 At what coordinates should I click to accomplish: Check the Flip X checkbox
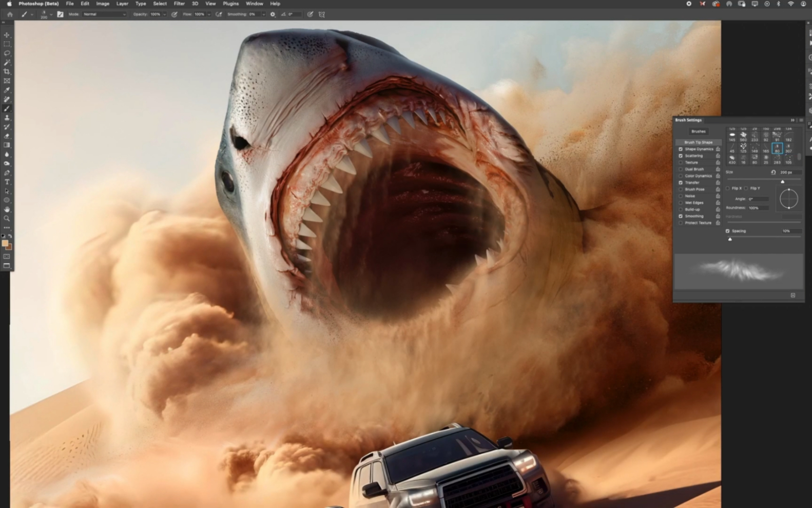click(x=728, y=188)
